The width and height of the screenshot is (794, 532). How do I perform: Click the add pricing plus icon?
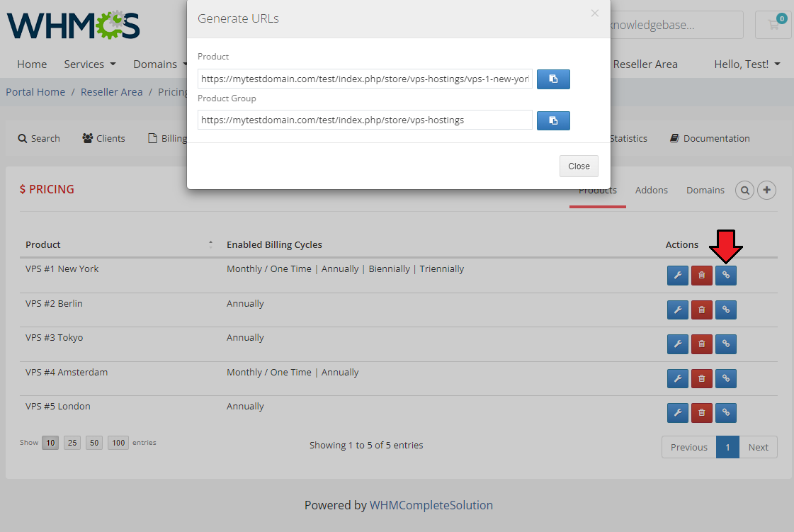[766, 191]
